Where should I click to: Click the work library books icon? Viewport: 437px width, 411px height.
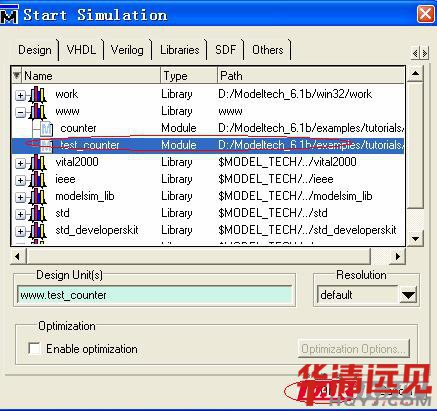[38, 95]
